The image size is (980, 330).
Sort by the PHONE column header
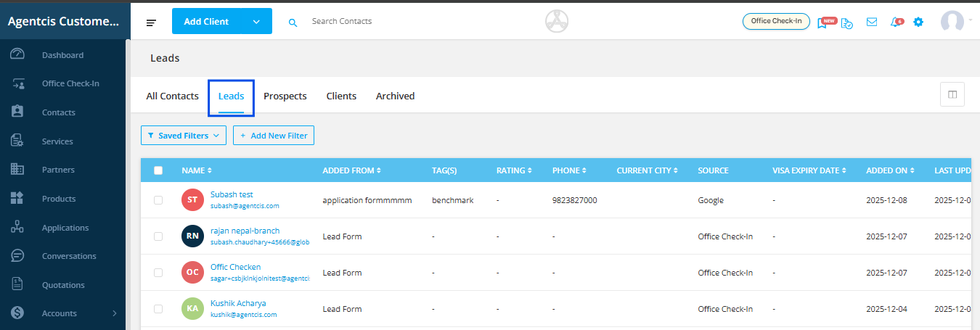click(x=569, y=170)
